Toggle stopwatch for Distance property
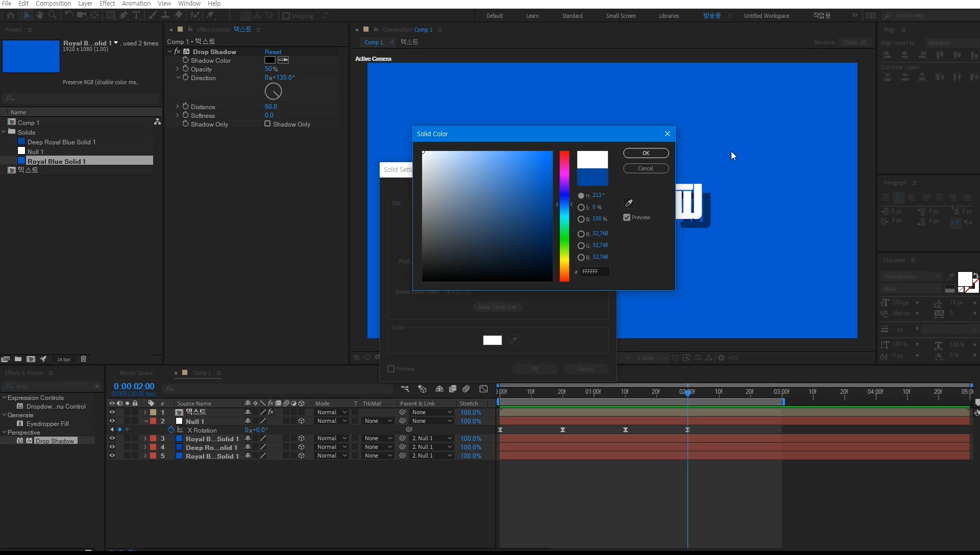The width and height of the screenshot is (980, 555). click(x=186, y=107)
